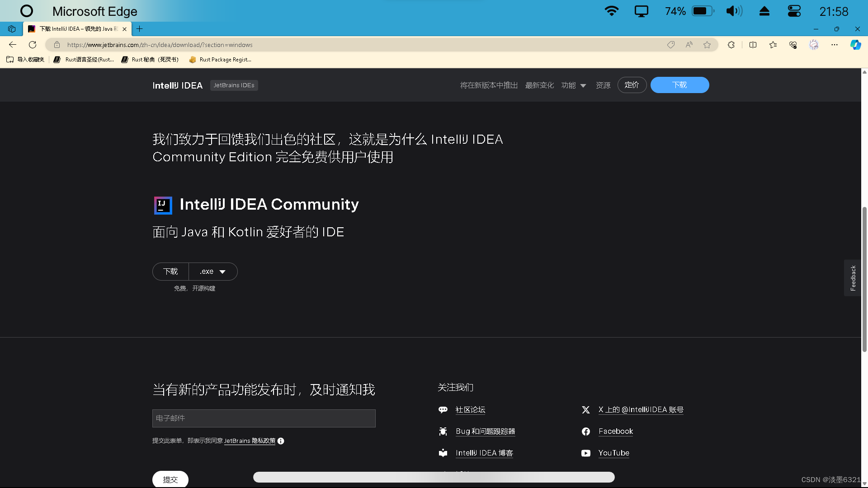Open the Feedback side tab
This screenshot has height=488, width=868.
(x=853, y=278)
